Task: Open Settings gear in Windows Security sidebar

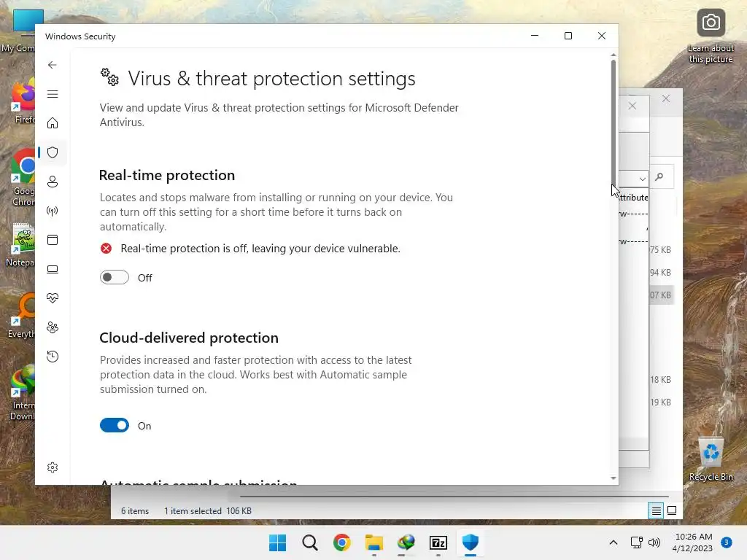Action: coord(53,467)
